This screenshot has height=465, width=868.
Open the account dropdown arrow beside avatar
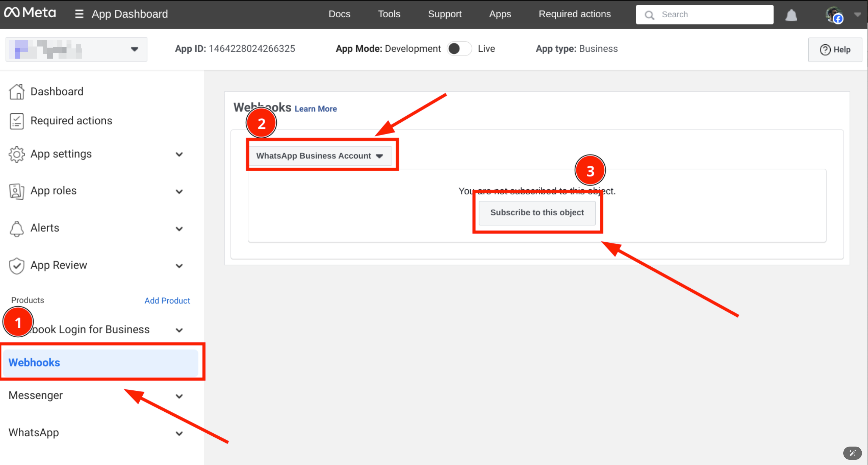(857, 15)
